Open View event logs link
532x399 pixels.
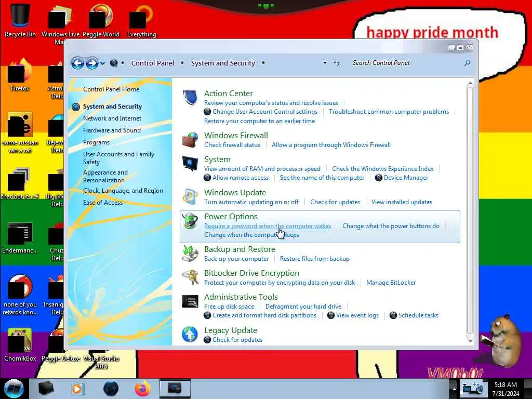[357, 315]
